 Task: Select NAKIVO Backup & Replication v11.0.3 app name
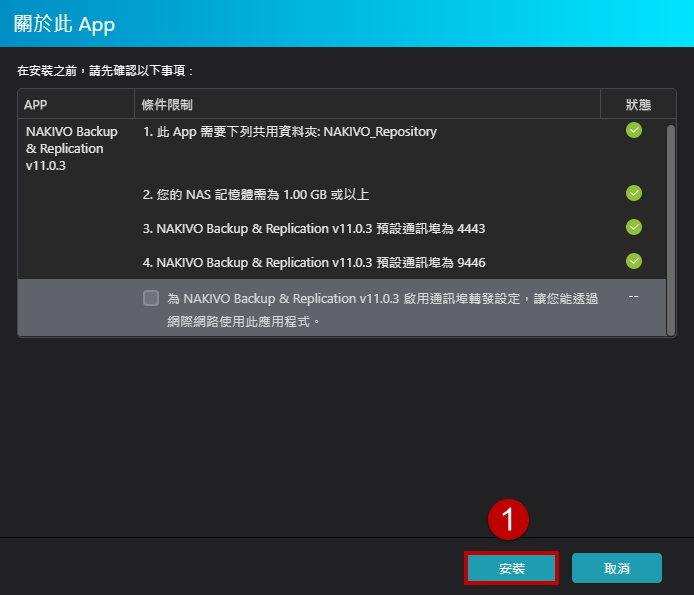tap(72, 149)
